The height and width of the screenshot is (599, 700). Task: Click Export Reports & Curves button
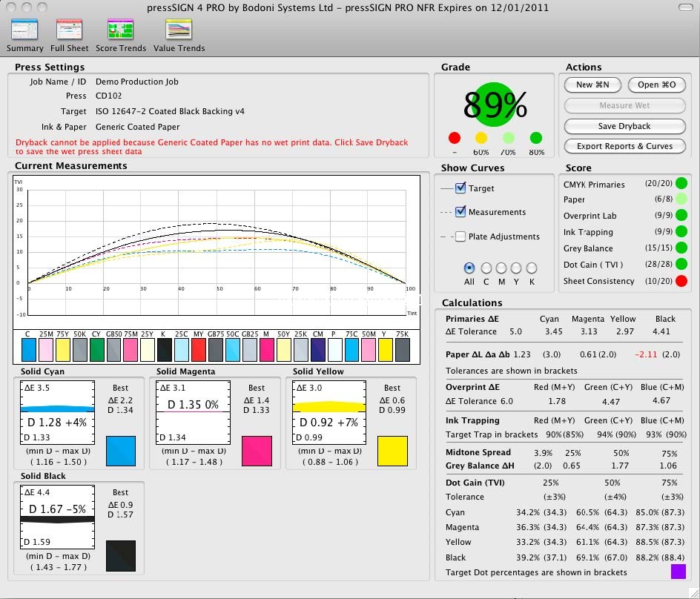tap(624, 146)
